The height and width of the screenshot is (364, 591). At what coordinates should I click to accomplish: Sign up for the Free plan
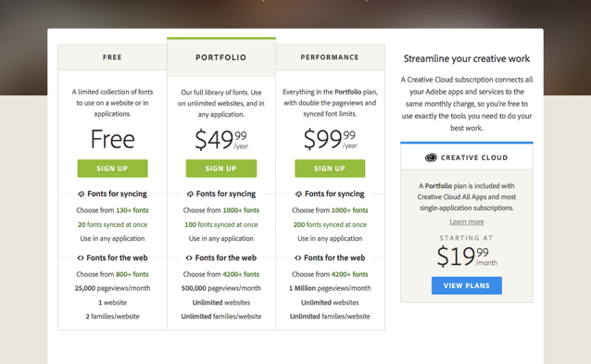pyautogui.click(x=112, y=169)
